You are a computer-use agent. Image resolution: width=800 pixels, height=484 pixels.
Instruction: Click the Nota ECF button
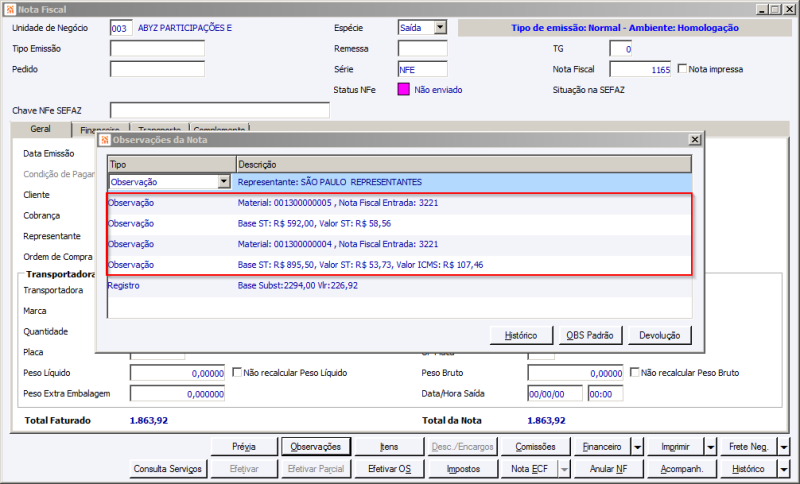(x=530, y=469)
